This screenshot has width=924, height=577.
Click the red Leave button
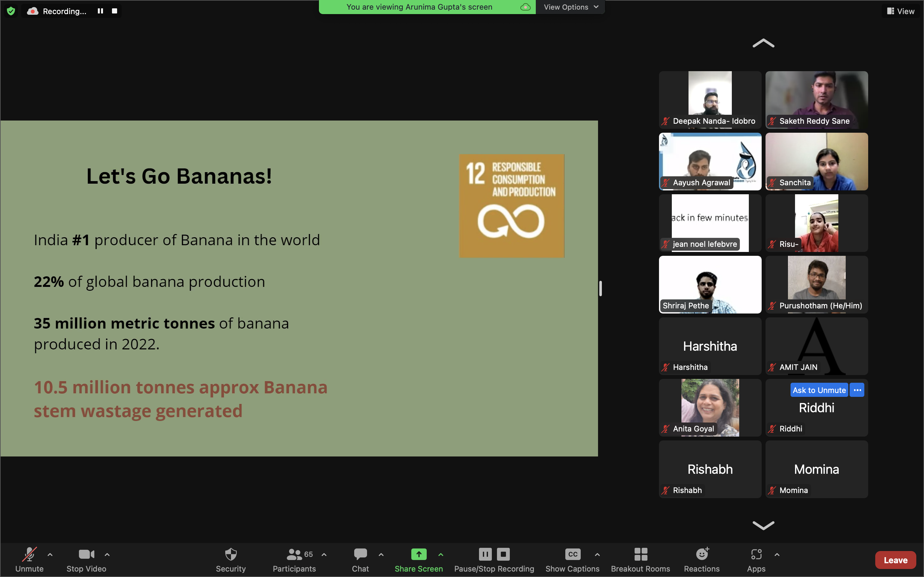coord(895,560)
